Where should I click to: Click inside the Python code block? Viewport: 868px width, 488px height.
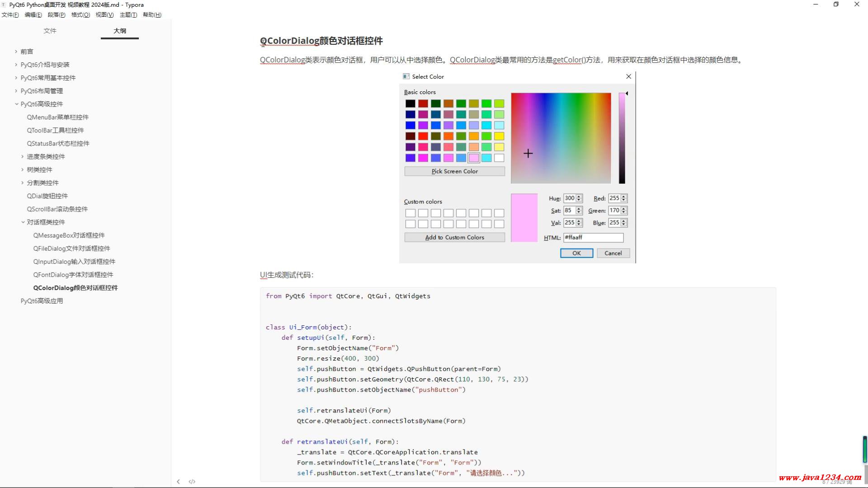coord(518,384)
